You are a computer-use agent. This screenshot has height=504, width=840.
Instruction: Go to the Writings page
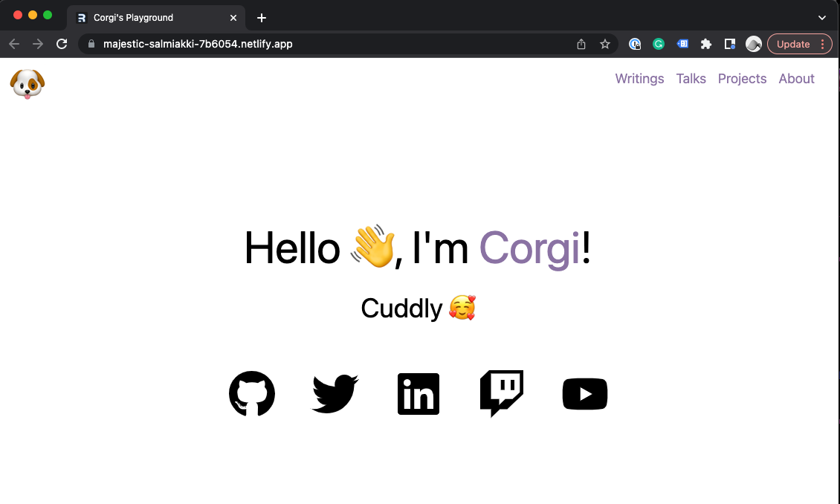(x=639, y=79)
